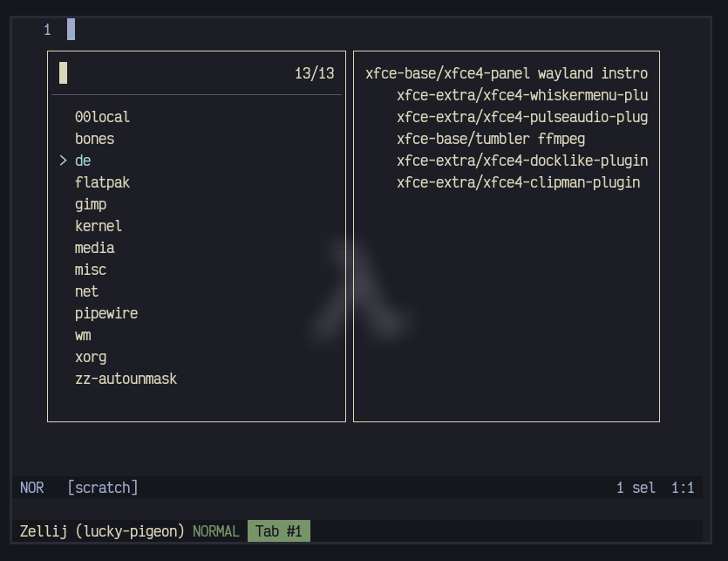Click the xfce-base/tumbler ffmpeg preview line
The height and width of the screenshot is (561, 728).
pyautogui.click(x=490, y=139)
